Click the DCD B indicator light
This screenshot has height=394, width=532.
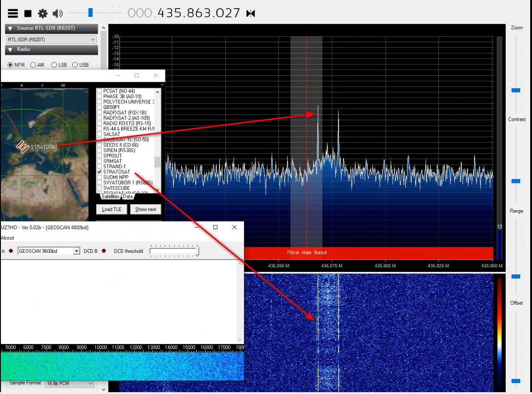(104, 251)
